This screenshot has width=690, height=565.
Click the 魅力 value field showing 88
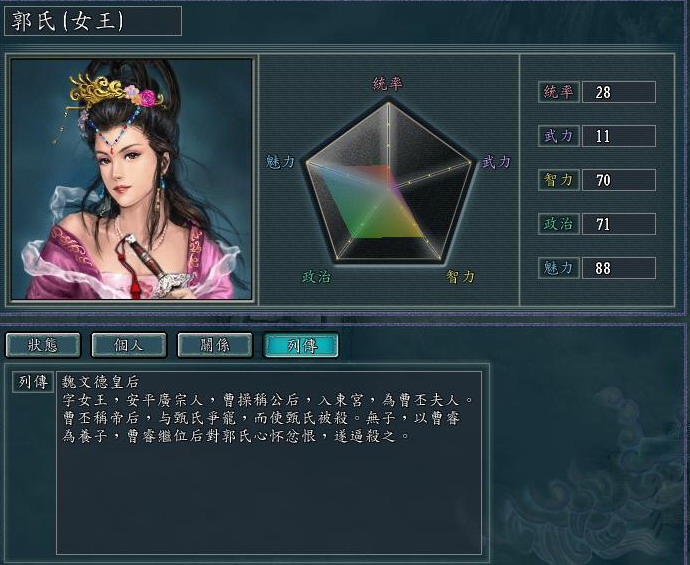coord(619,268)
